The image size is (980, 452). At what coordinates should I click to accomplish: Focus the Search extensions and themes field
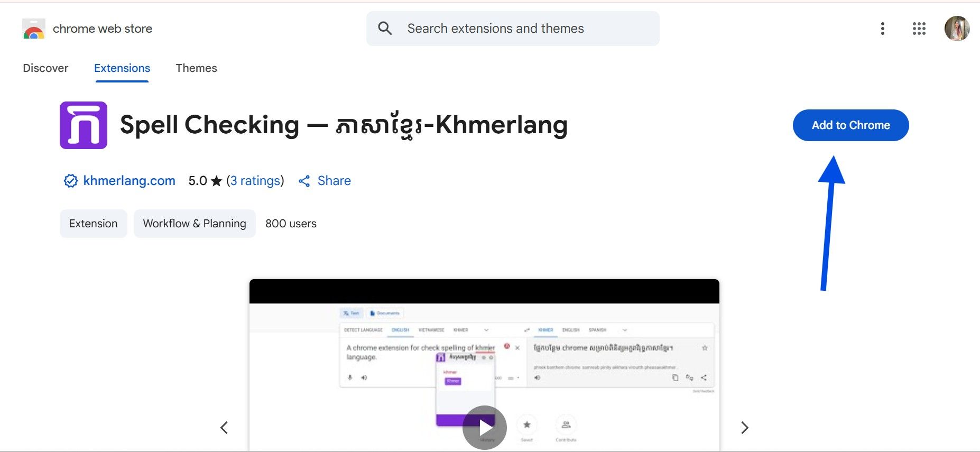513,29
